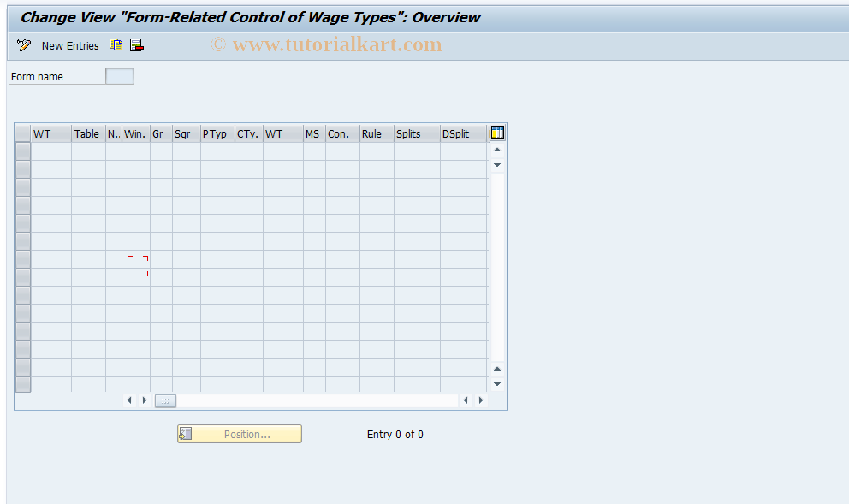849x504 pixels.
Task: Click the far-right horizontal scroll-right arrow
Action: coord(481,400)
